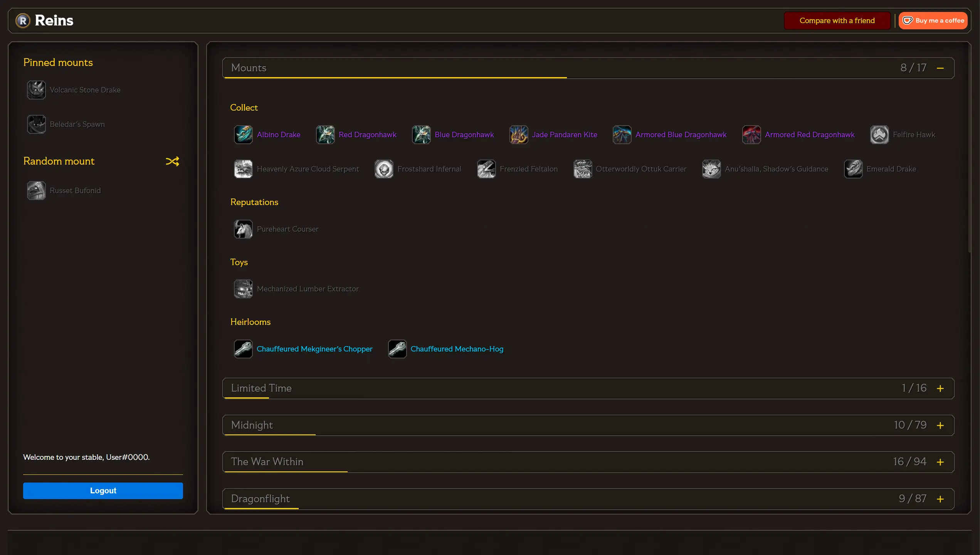Click the Chauffeured Mechano-Hog icon

coord(397,349)
